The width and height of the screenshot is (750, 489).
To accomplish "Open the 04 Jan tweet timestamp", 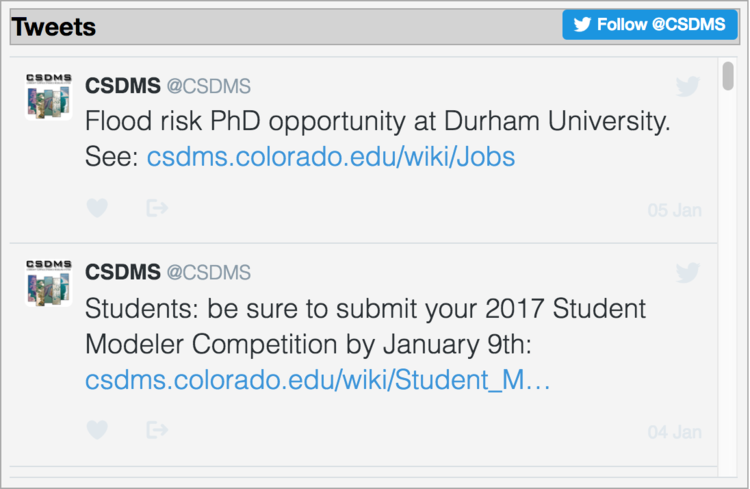I will pos(675,432).
